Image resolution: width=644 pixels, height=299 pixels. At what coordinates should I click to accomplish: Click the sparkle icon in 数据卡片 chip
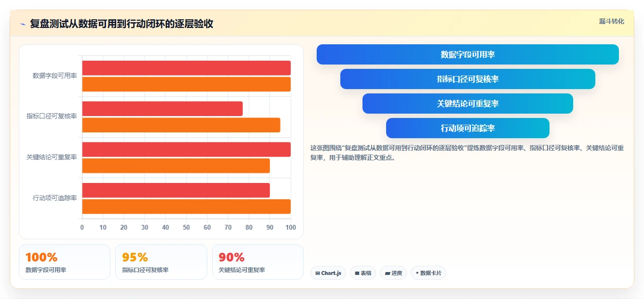pyautogui.click(x=417, y=273)
